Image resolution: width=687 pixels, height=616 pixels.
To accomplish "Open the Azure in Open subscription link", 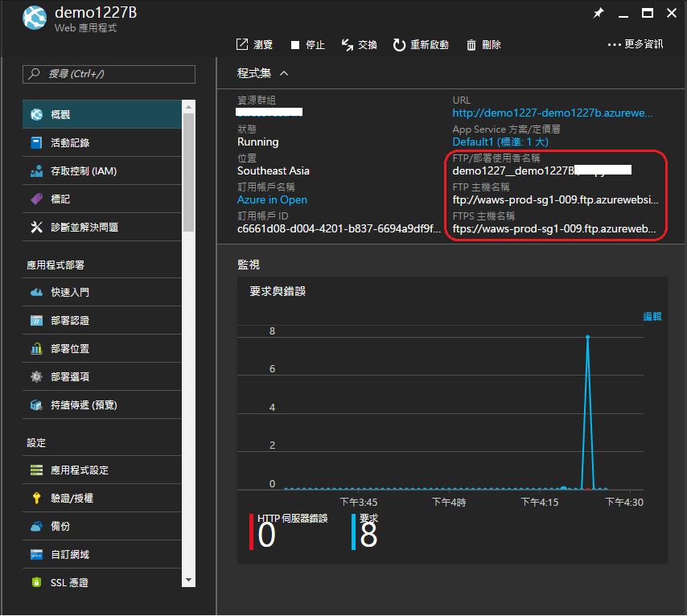I will (x=272, y=199).
